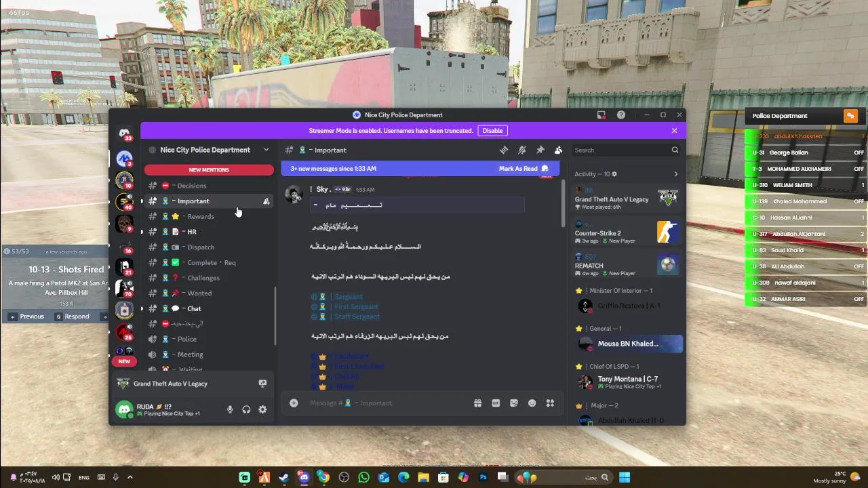This screenshot has width=868, height=488.
Task: Select member Tony Montana | C-7
Action: click(x=627, y=382)
